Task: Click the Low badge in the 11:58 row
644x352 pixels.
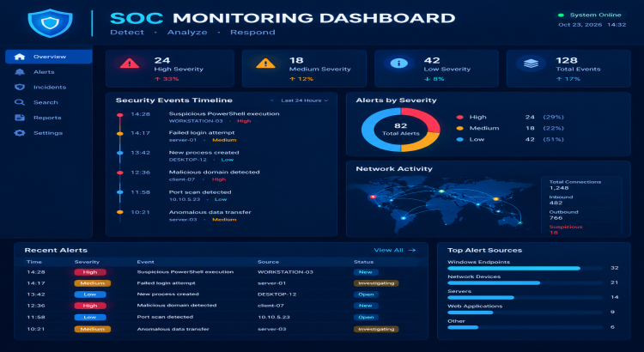Action: pos(90,317)
